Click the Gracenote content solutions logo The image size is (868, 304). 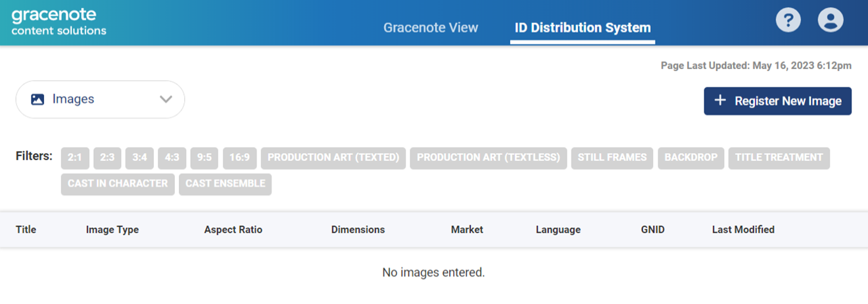click(59, 22)
